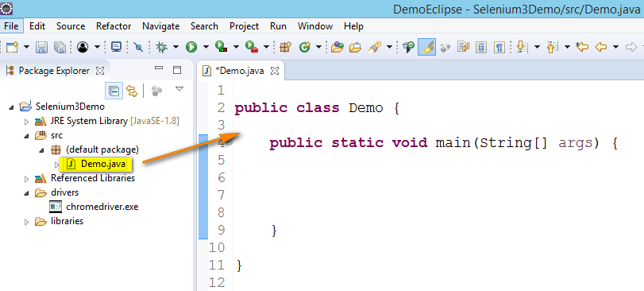644x291 pixels.
Task: Click the Debug bug icon
Action: point(162,47)
